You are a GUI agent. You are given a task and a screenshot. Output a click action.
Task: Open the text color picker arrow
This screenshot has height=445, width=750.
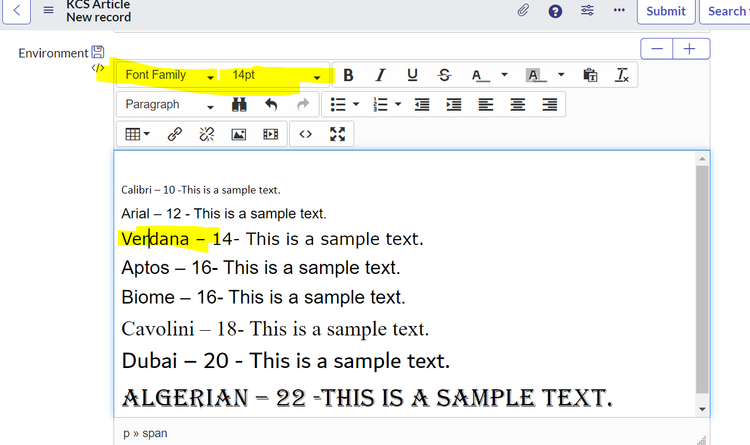click(504, 75)
